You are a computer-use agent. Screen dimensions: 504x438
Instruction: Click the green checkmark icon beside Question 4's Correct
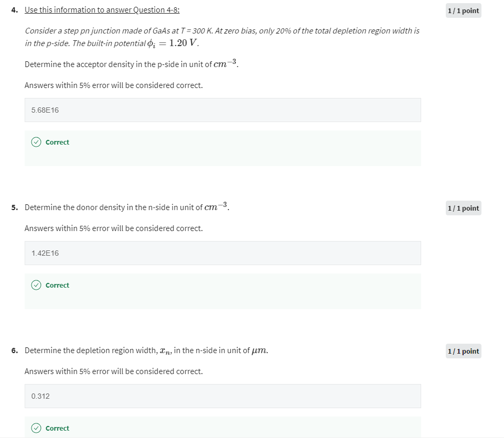tap(35, 142)
